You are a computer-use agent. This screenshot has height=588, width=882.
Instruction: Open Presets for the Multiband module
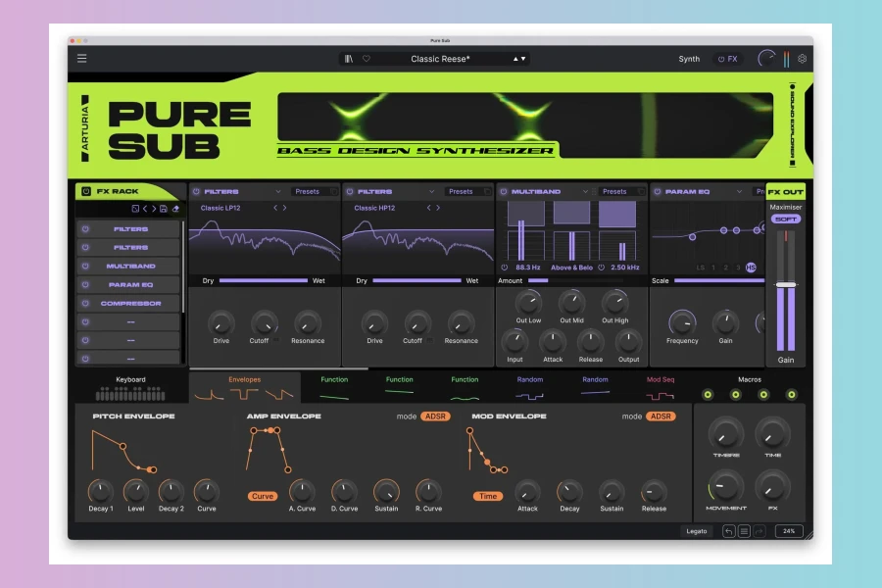(x=614, y=191)
